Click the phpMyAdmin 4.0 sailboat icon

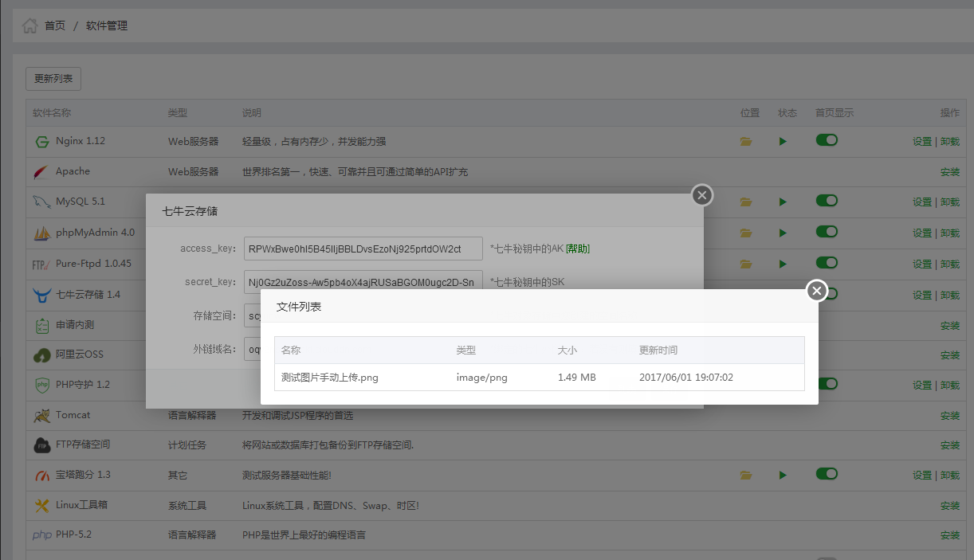(x=41, y=233)
